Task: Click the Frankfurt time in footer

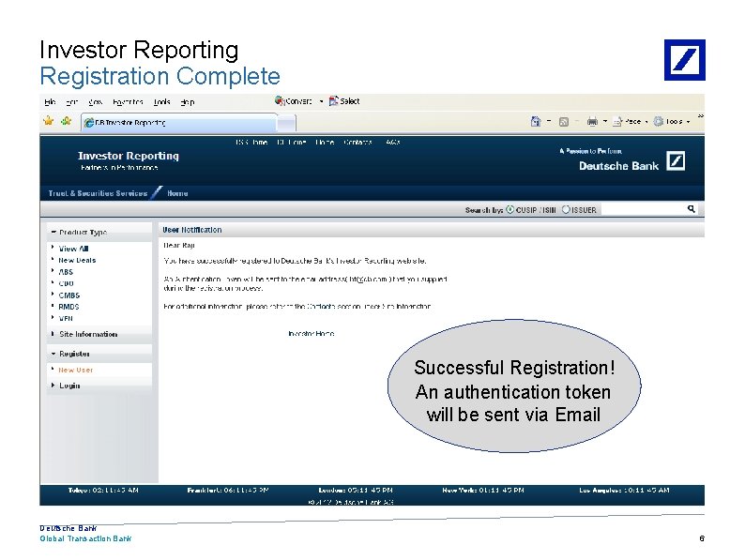Action: pos(228,491)
